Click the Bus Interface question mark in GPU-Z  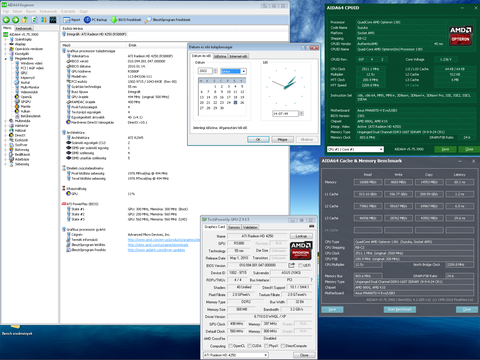[311, 280]
